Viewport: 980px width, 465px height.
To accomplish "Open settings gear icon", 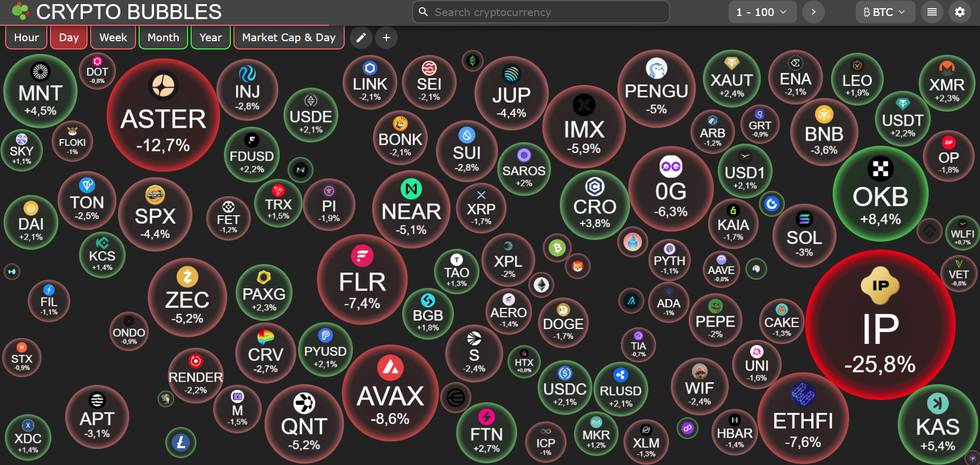I will (960, 12).
